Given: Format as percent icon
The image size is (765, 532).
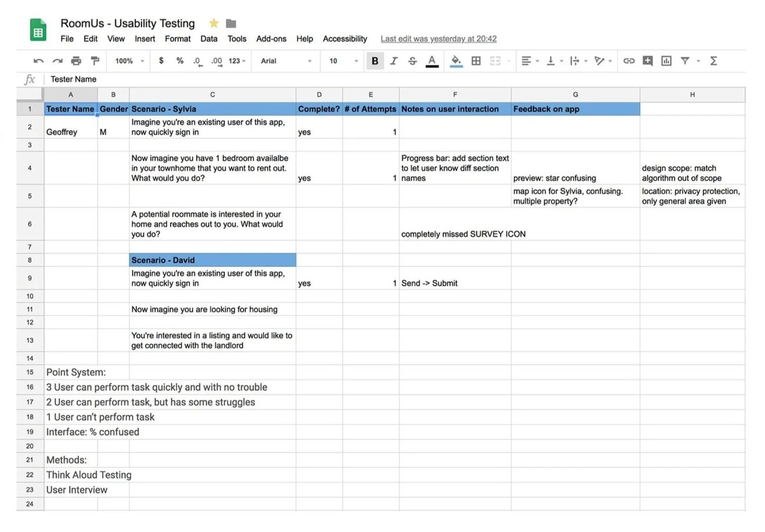Looking at the screenshot, I should click(180, 61).
